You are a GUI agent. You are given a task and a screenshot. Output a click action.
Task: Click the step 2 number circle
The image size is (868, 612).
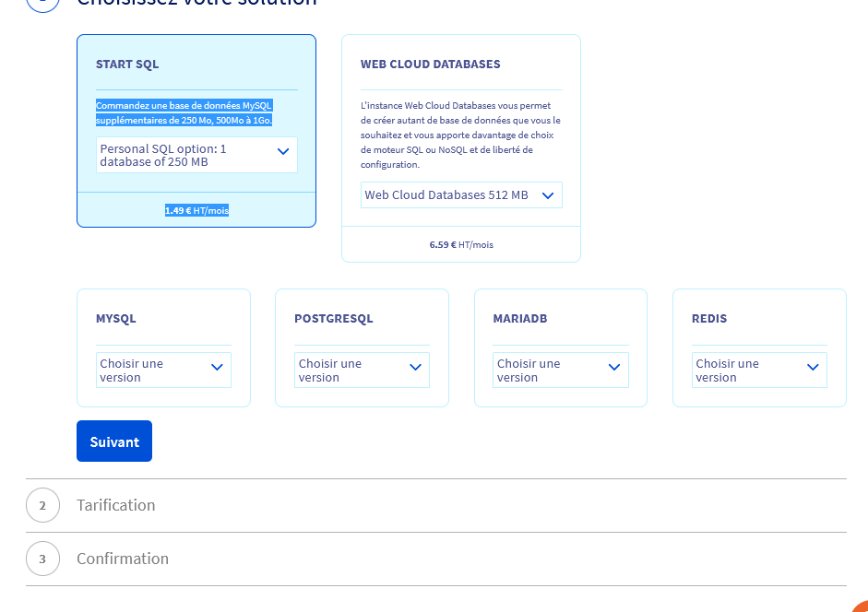(x=42, y=506)
